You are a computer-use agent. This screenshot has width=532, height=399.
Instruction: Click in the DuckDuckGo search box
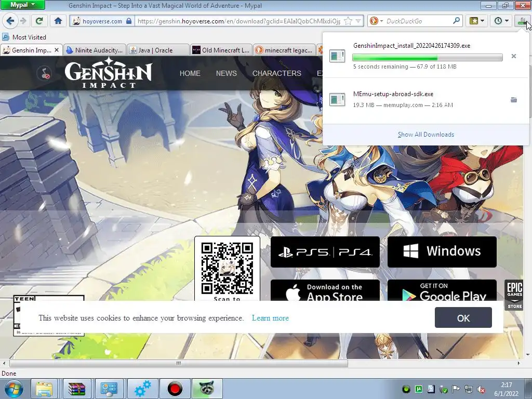click(x=418, y=21)
